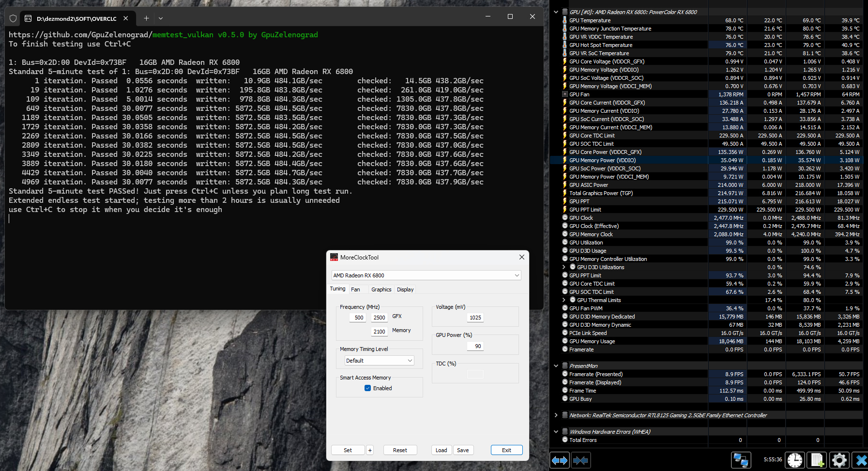Click the thermometer icon beside GPU Temperature

click(x=564, y=20)
